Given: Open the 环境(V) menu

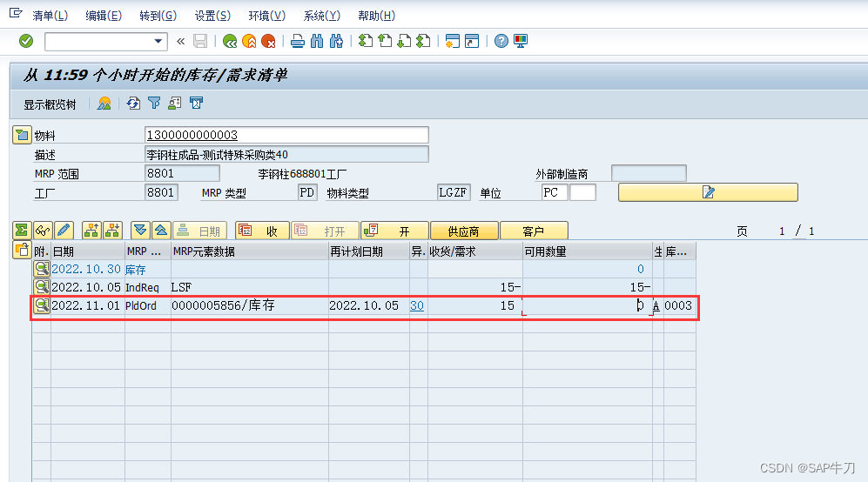Looking at the screenshot, I should pyautogui.click(x=266, y=16).
